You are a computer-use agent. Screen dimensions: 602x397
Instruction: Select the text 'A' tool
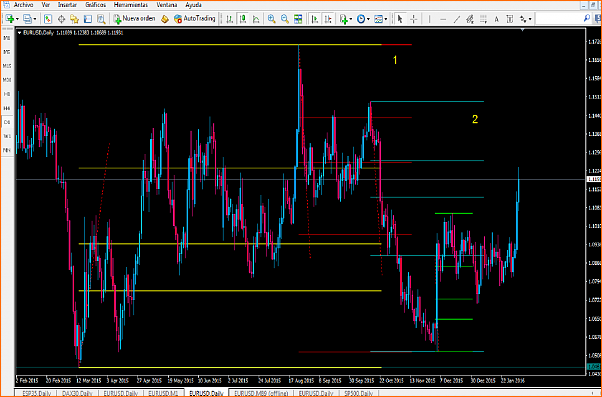tap(496, 19)
